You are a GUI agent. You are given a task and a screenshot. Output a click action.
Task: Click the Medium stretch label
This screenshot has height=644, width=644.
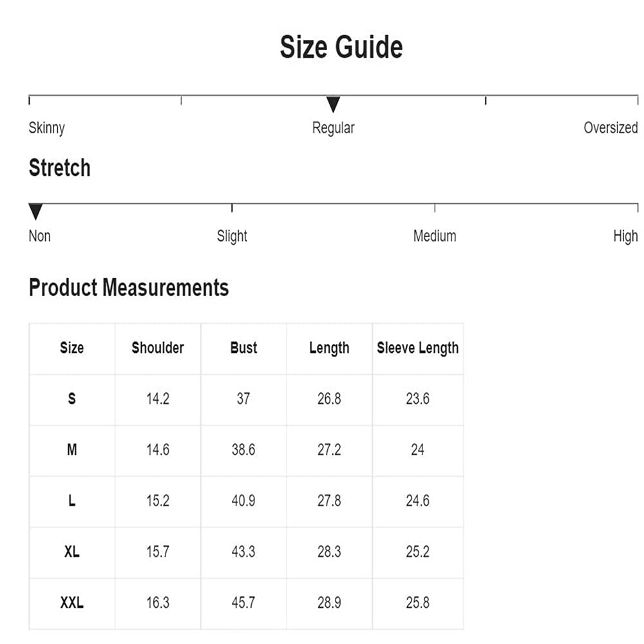(x=435, y=236)
